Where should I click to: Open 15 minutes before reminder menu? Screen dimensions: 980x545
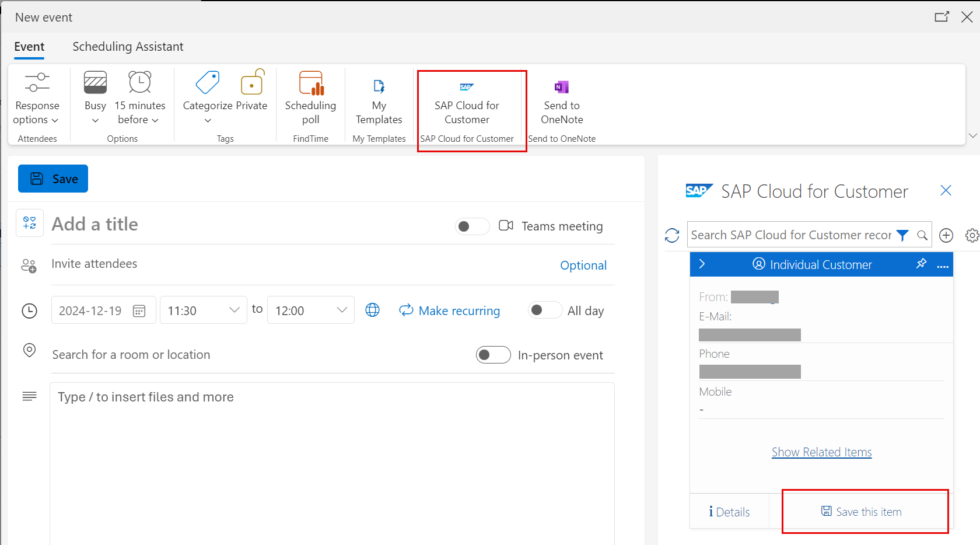coord(140,98)
